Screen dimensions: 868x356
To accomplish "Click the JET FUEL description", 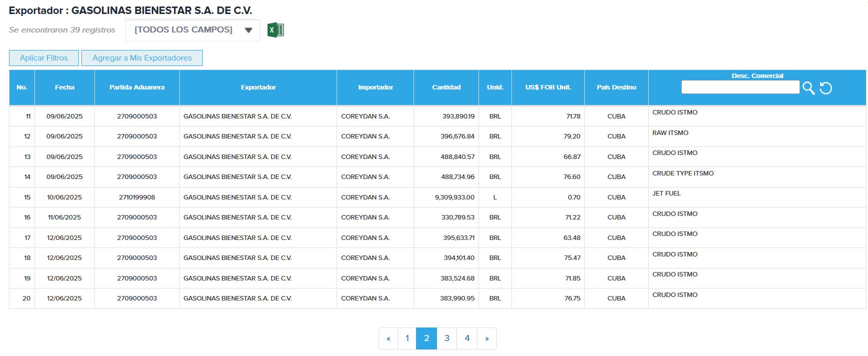I will point(666,193).
